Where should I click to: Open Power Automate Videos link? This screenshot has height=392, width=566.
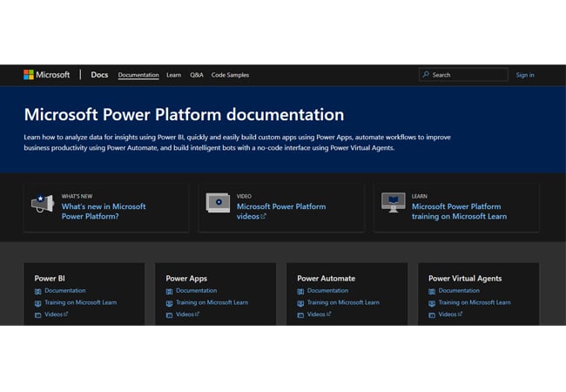[319, 314]
